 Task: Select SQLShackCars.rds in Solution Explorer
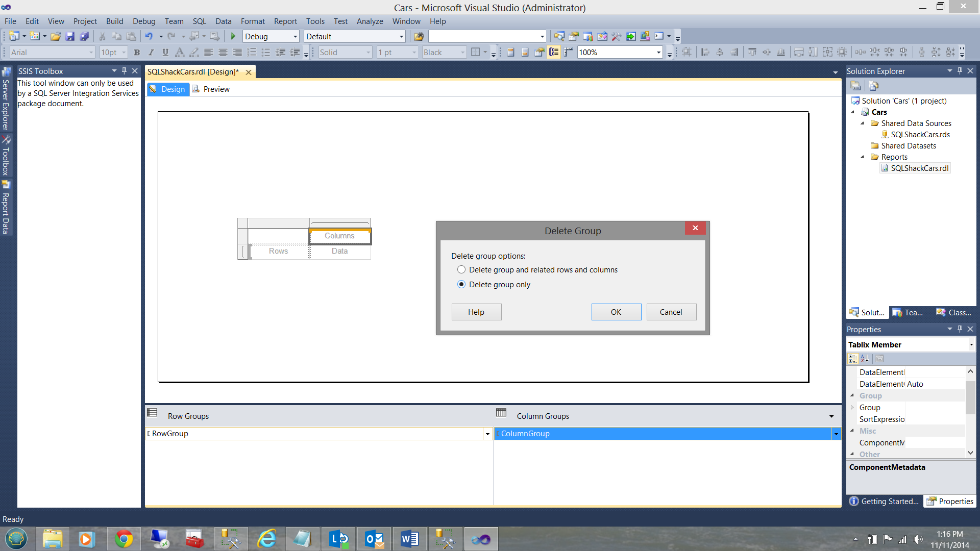(x=920, y=134)
